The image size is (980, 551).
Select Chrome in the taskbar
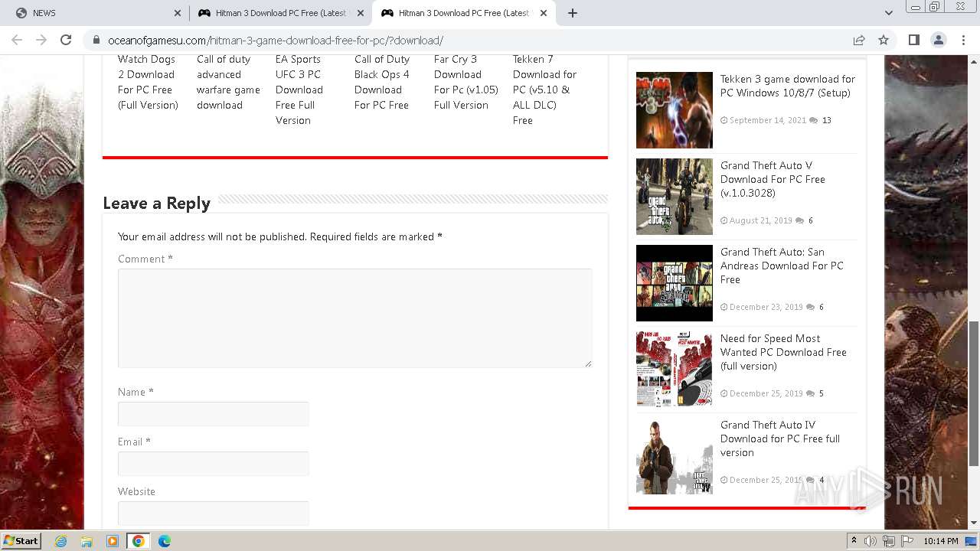pos(139,541)
